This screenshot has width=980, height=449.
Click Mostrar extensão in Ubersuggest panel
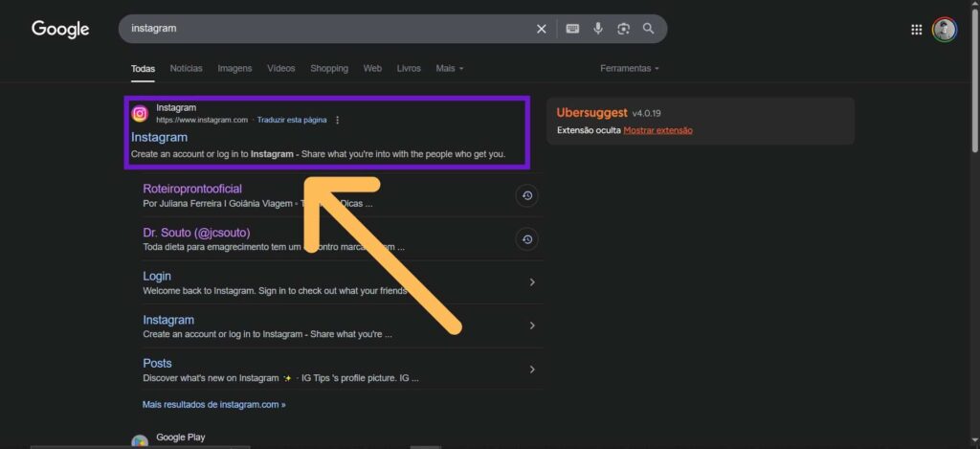[x=658, y=130]
